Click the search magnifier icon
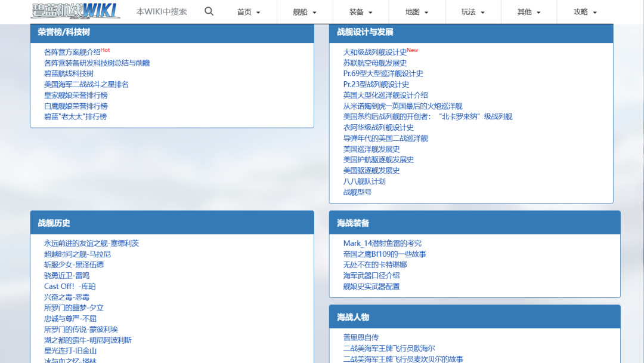The height and width of the screenshot is (363, 644). coord(209,11)
